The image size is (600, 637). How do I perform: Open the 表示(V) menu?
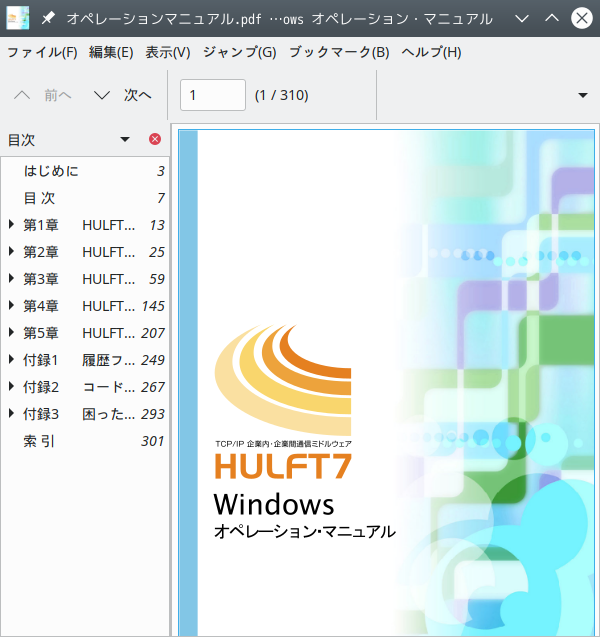click(168, 52)
